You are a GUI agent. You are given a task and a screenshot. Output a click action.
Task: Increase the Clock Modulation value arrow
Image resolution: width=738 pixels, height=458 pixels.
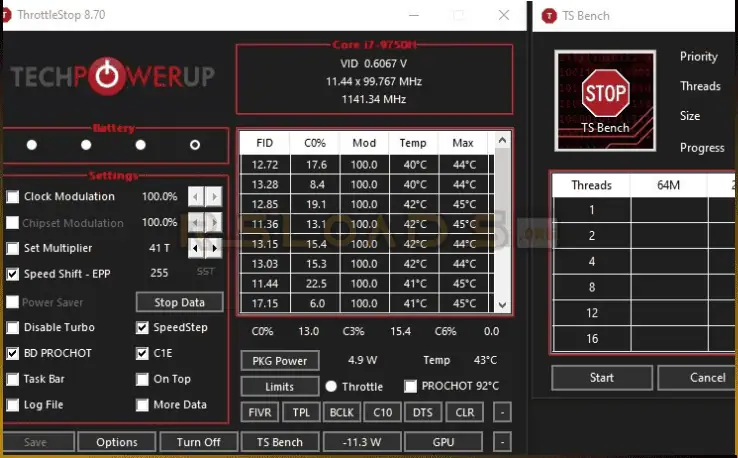pyautogui.click(x=214, y=197)
